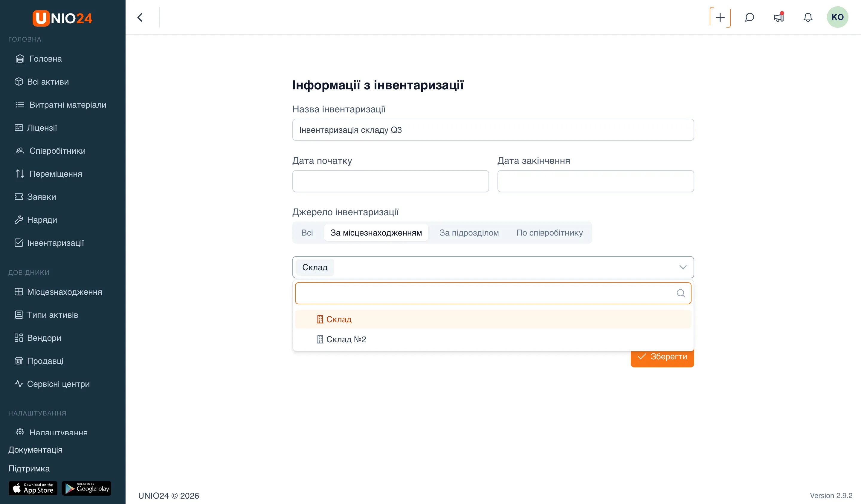Click the Дата закінчення date field
The image size is (861, 504).
(596, 181)
